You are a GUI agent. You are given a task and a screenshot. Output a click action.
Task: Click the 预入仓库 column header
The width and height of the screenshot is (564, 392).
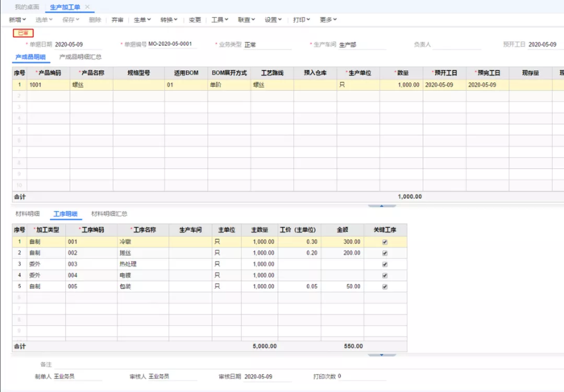(x=315, y=73)
